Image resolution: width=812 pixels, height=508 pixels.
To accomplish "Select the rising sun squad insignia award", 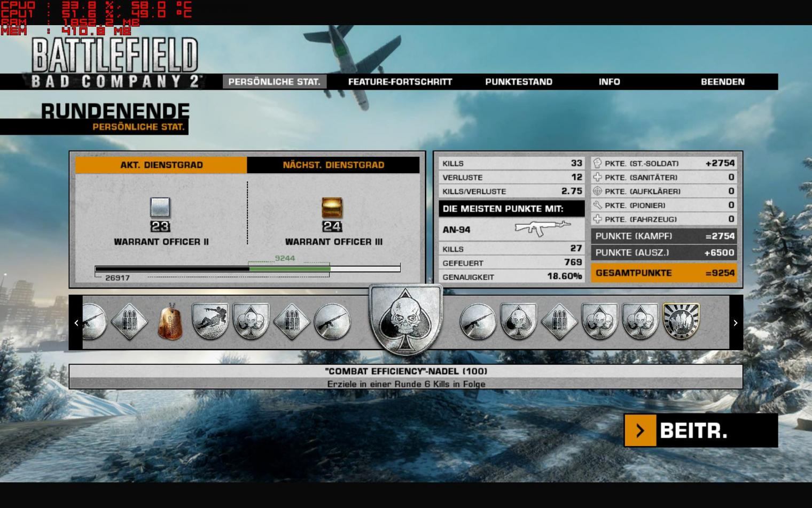I will pyautogui.click(x=681, y=321).
